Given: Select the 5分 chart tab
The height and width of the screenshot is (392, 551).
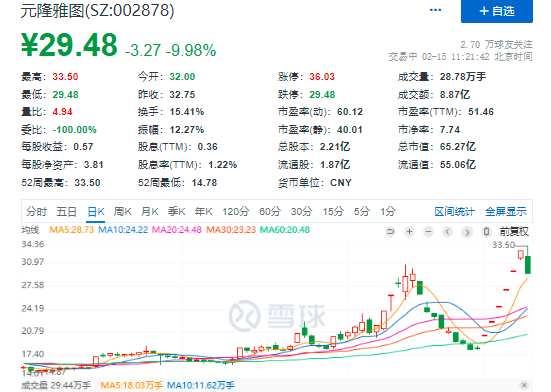Looking at the screenshot, I should click(362, 211).
